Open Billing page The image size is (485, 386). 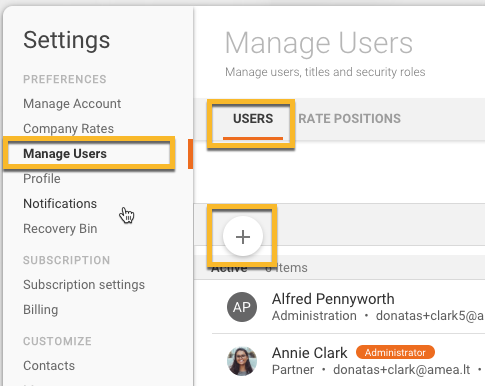click(x=40, y=310)
